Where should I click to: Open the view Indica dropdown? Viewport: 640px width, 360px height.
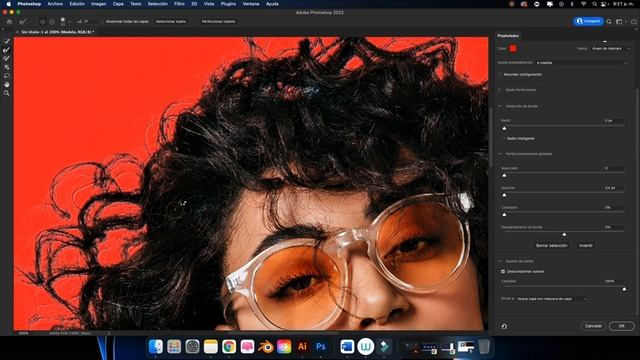611,49
